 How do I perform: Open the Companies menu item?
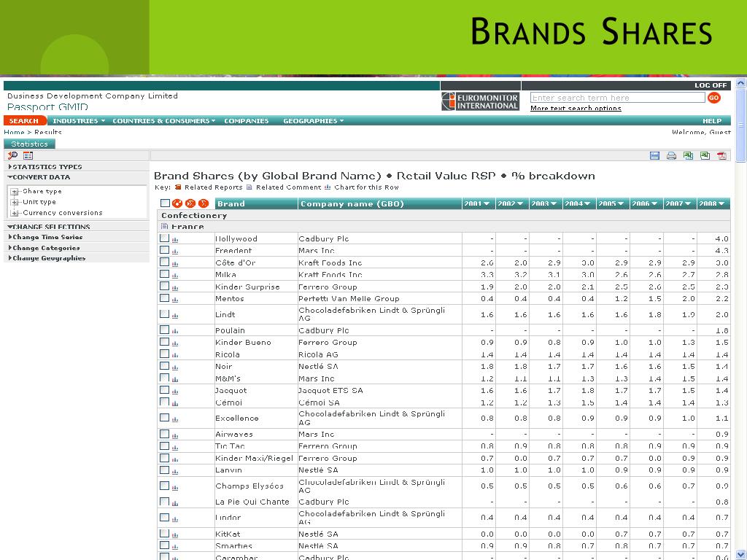[x=247, y=121]
